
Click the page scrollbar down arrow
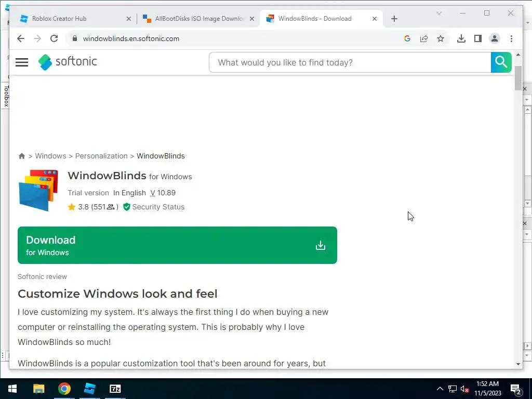click(518, 364)
